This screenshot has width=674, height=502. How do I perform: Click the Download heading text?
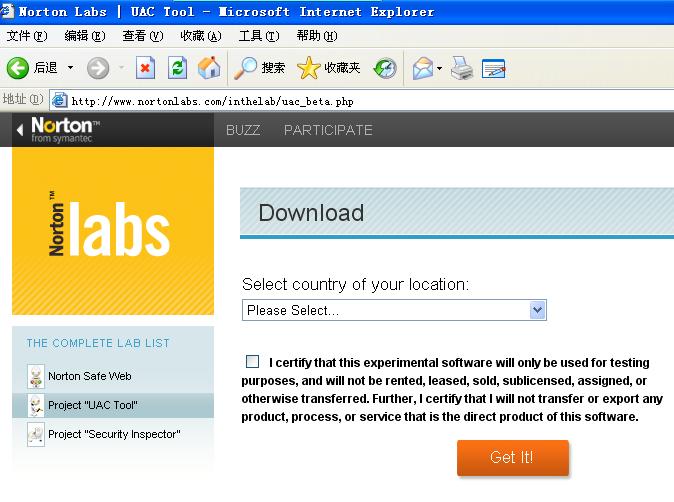click(311, 213)
